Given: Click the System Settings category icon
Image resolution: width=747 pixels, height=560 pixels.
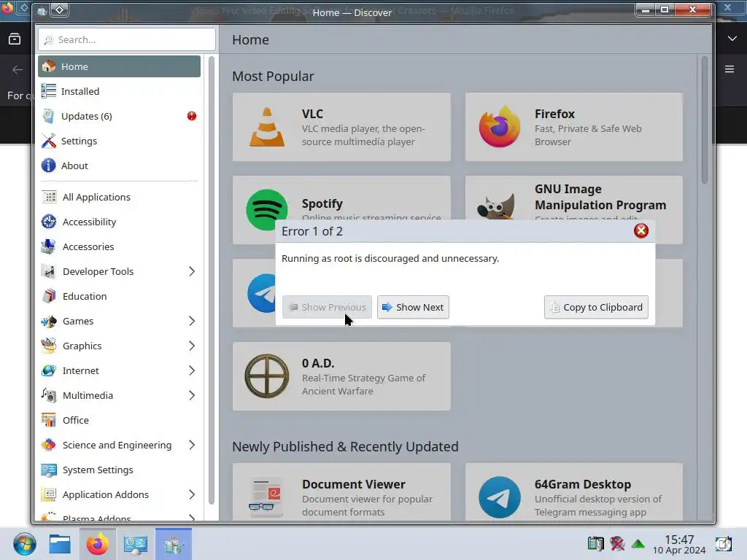Looking at the screenshot, I should (49, 470).
